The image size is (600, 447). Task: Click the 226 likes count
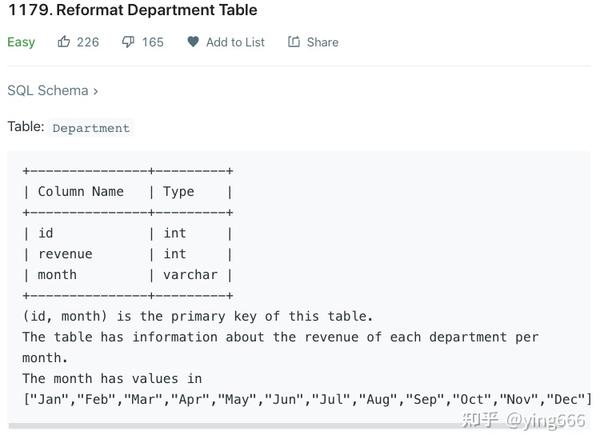click(x=88, y=42)
